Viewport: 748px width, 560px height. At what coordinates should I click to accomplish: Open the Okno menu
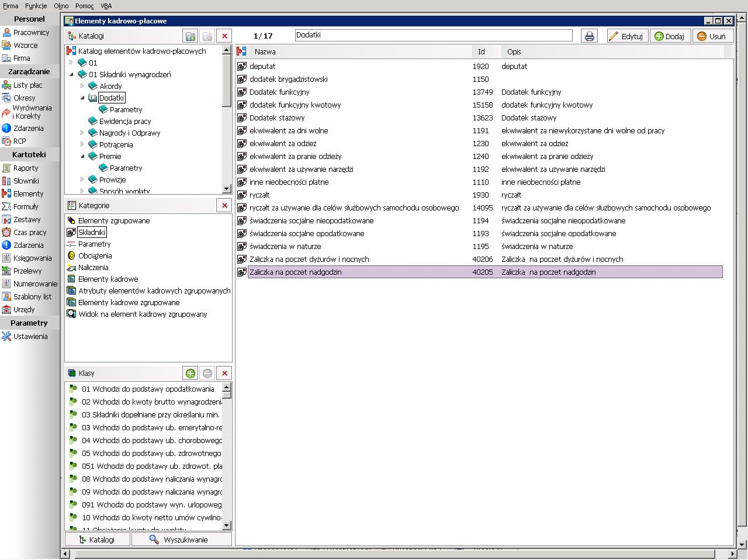click(61, 6)
